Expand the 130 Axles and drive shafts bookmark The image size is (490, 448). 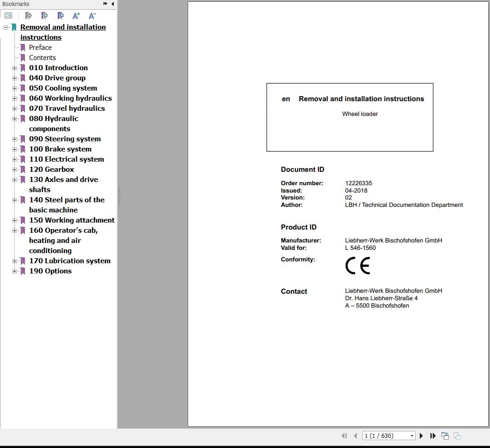14,180
